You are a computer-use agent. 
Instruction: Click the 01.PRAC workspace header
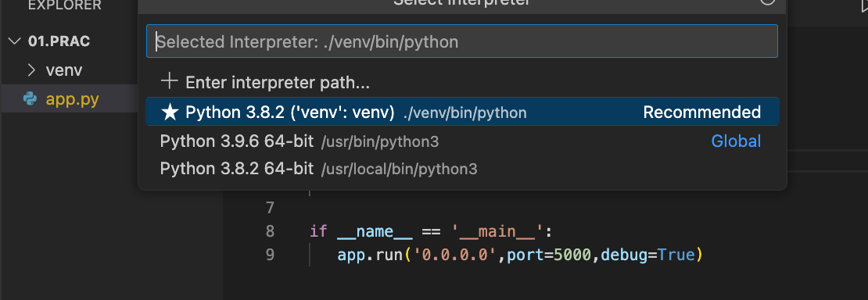point(59,41)
